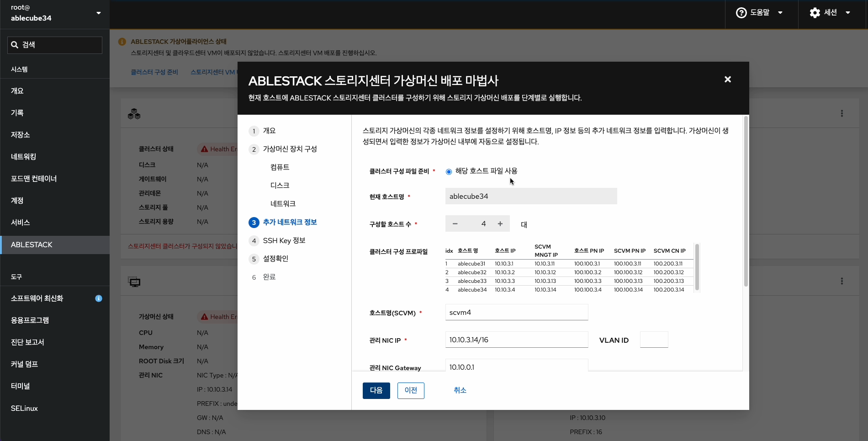Open the kebab menu on the virtual machine card
Viewport: 868px width, 441px height.
(x=842, y=281)
